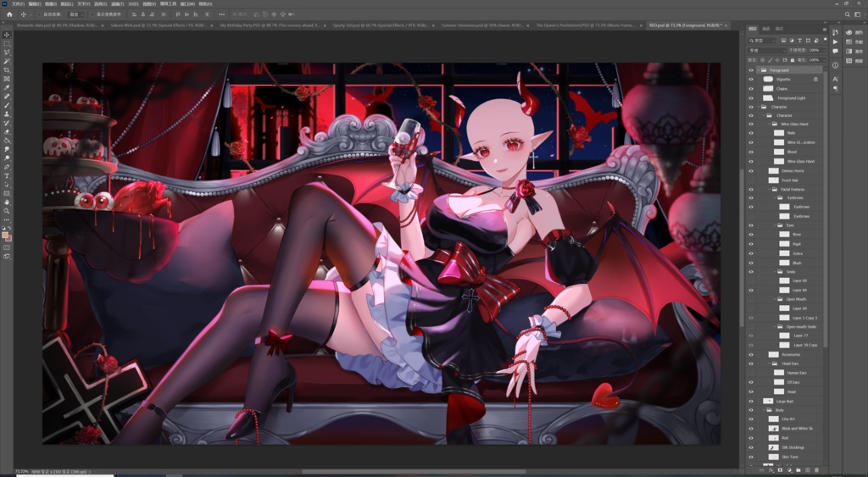This screenshot has width=868, height=477.
Task: Hide the Foreground Light layer
Action: (751, 98)
